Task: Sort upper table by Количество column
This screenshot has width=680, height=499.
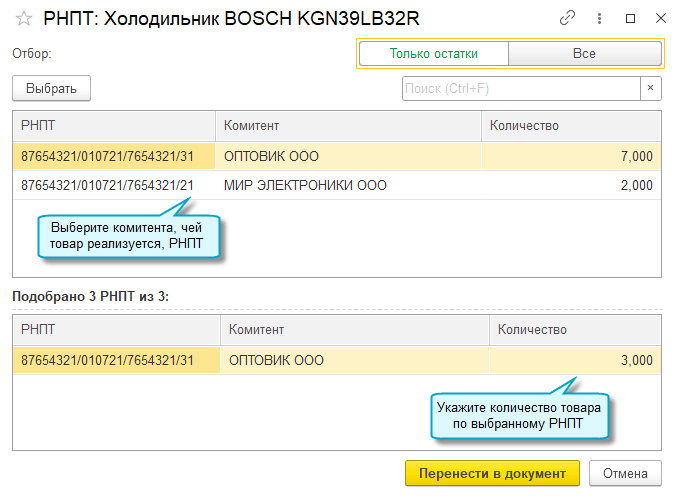Action: pyautogui.click(x=570, y=126)
